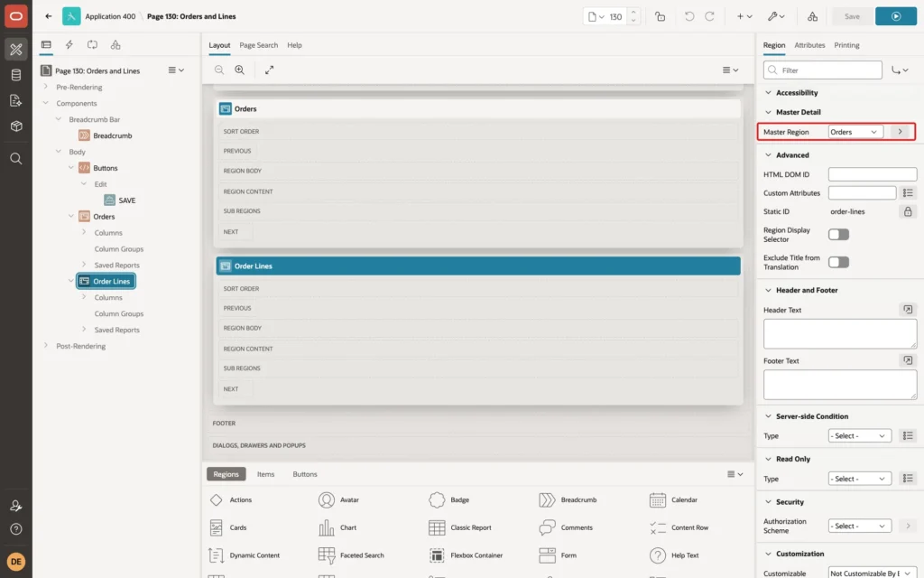Switch to the gallery Items tab
The image size is (924, 578).
click(x=266, y=474)
